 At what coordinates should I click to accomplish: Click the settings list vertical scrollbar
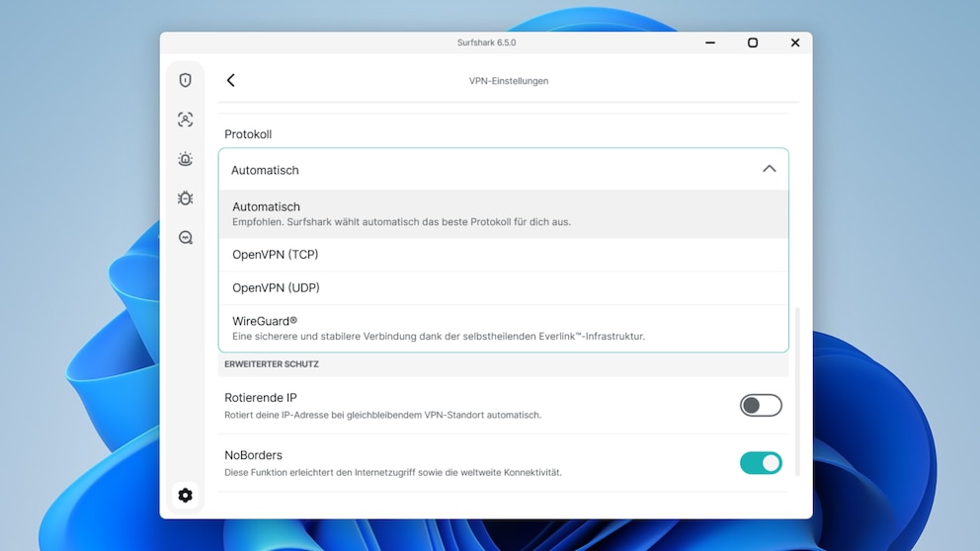click(x=797, y=392)
